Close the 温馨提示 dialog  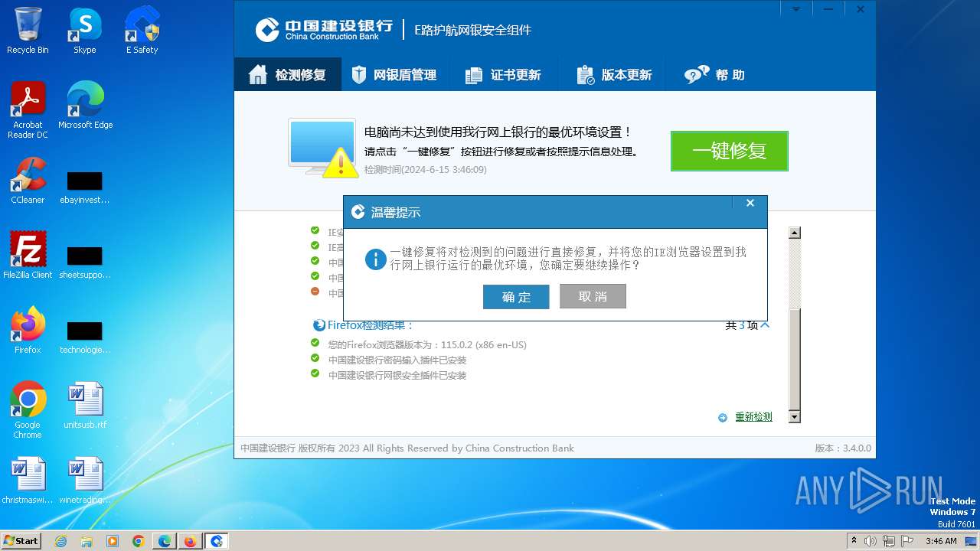pos(750,203)
